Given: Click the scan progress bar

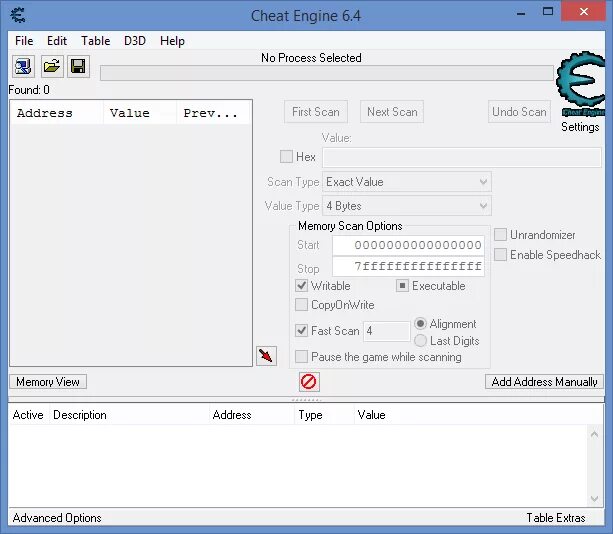Looking at the screenshot, I should click(327, 73).
